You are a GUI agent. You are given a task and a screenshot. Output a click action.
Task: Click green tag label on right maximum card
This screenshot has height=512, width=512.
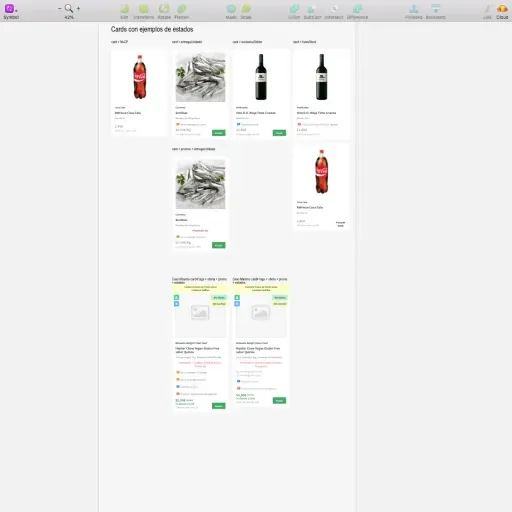coord(280,298)
